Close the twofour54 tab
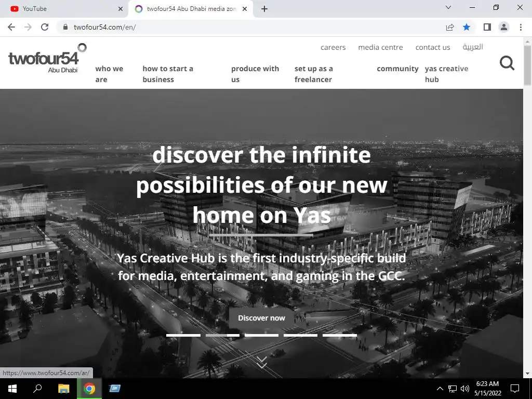This screenshot has width=532, height=399. [x=245, y=9]
